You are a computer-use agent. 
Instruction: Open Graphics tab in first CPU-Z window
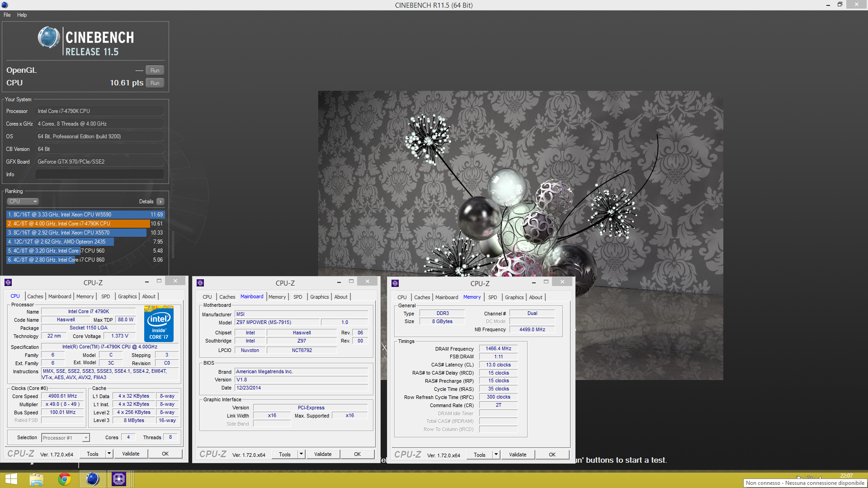127,296
